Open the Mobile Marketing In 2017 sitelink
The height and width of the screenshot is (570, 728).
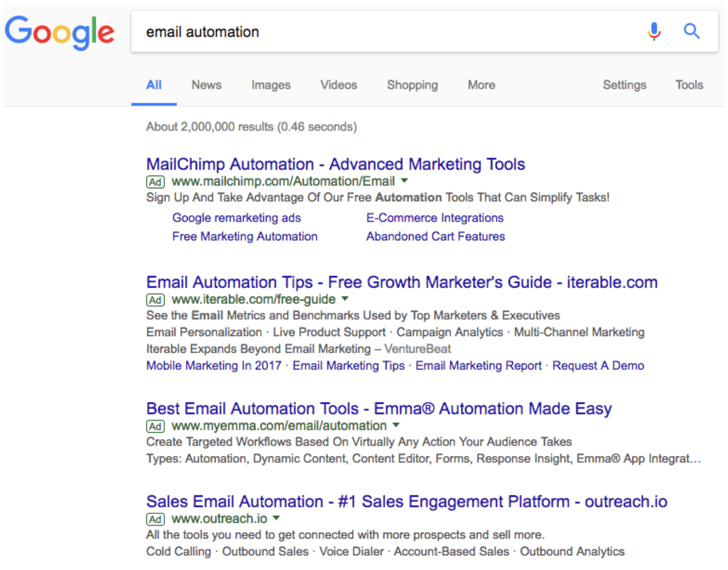[x=214, y=366]
